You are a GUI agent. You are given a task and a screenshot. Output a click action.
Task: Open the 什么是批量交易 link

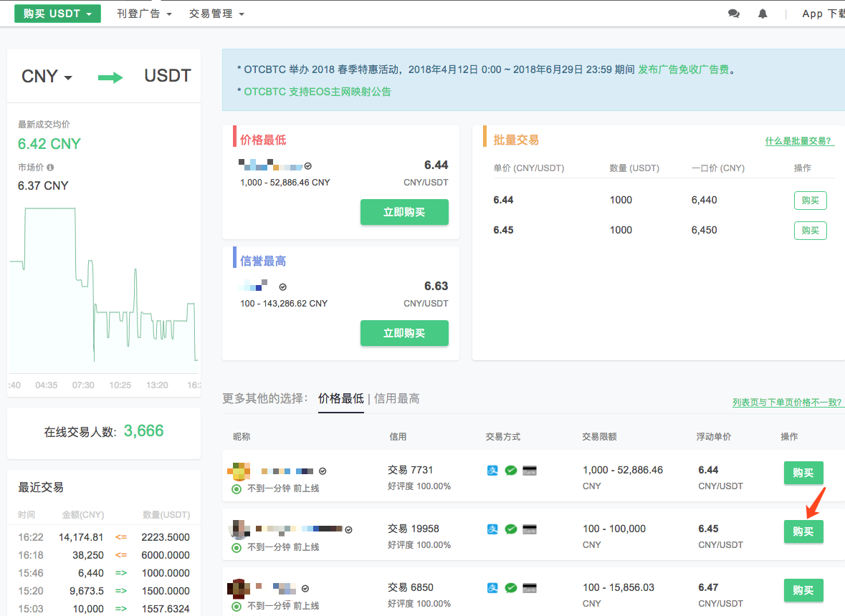point(800,140)
